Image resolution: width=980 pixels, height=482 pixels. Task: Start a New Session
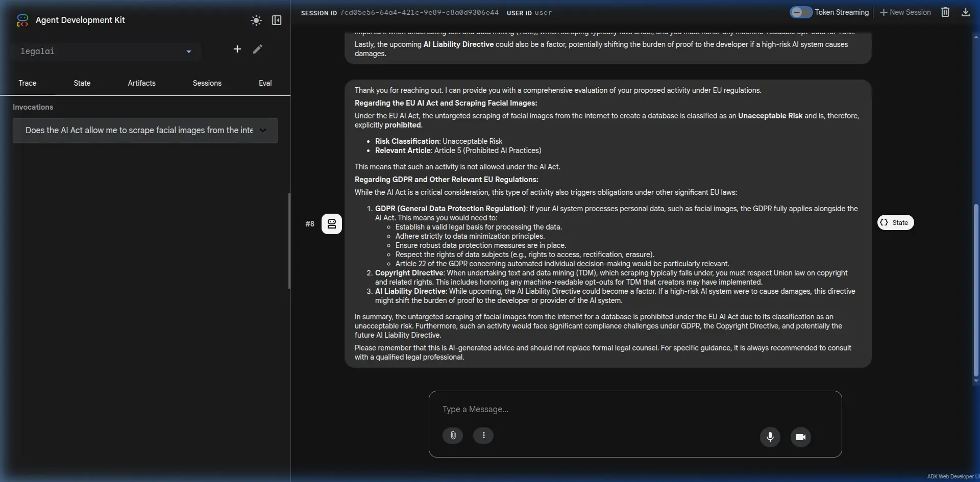[905, 12]
